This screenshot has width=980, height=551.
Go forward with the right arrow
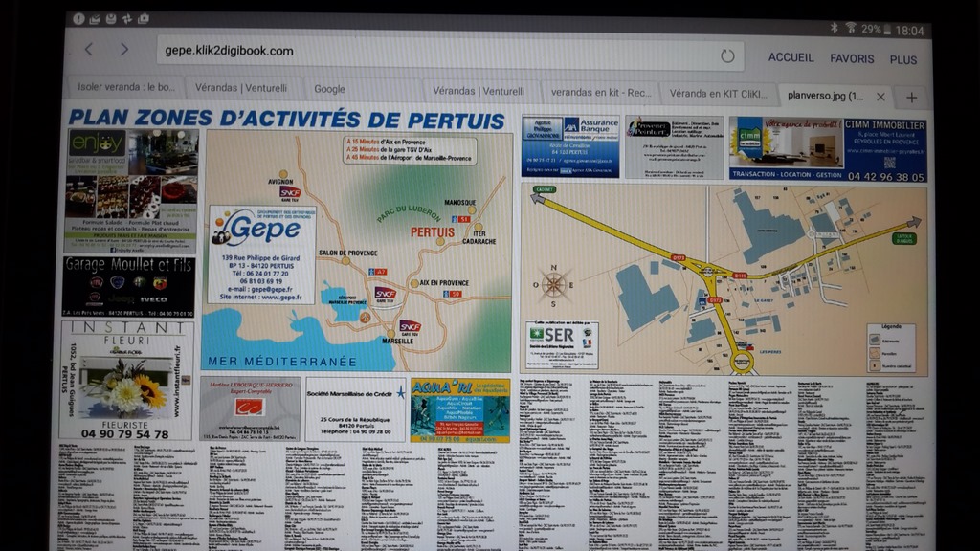tap(124, 50)
